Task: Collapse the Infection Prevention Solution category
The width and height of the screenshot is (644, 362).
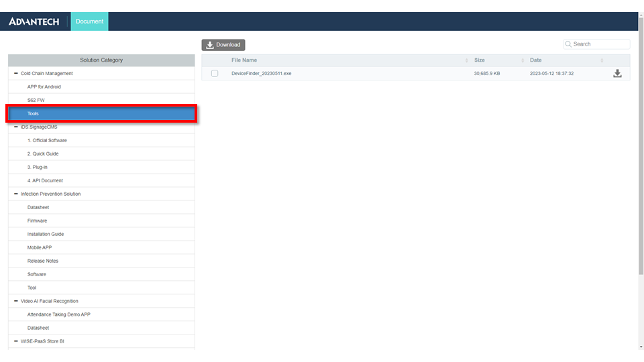Action: pos(15,194)
